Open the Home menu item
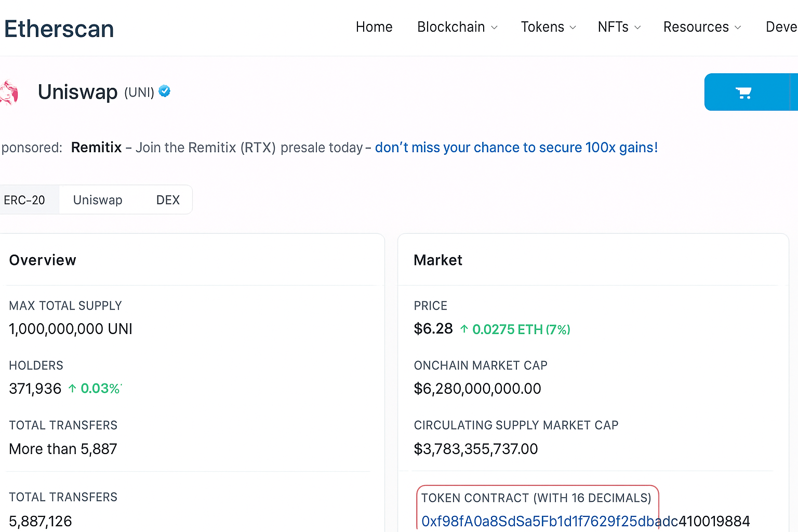The width and height of the screenshot is (798, 532). pyautogui.click(x=374, y=27)
